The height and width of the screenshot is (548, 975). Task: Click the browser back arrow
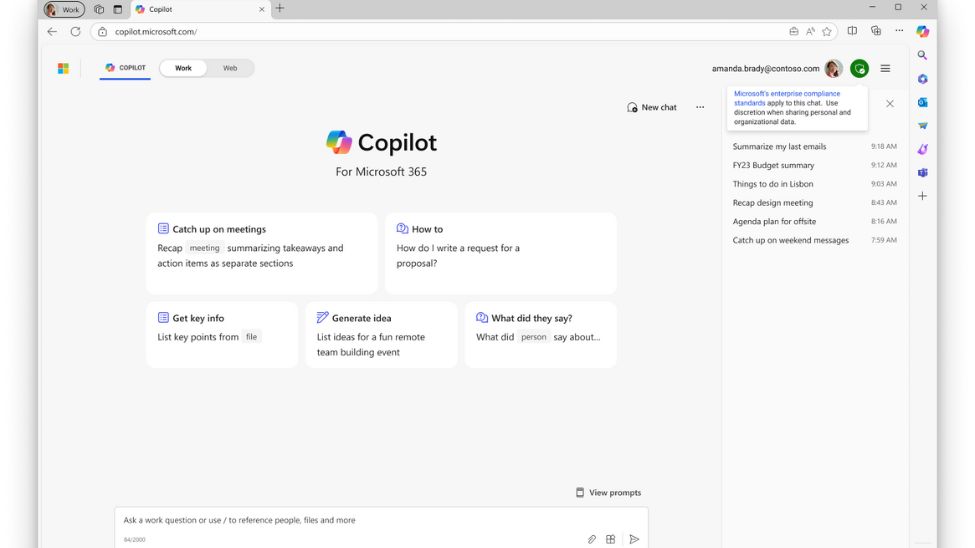click(x=52, y=32)
